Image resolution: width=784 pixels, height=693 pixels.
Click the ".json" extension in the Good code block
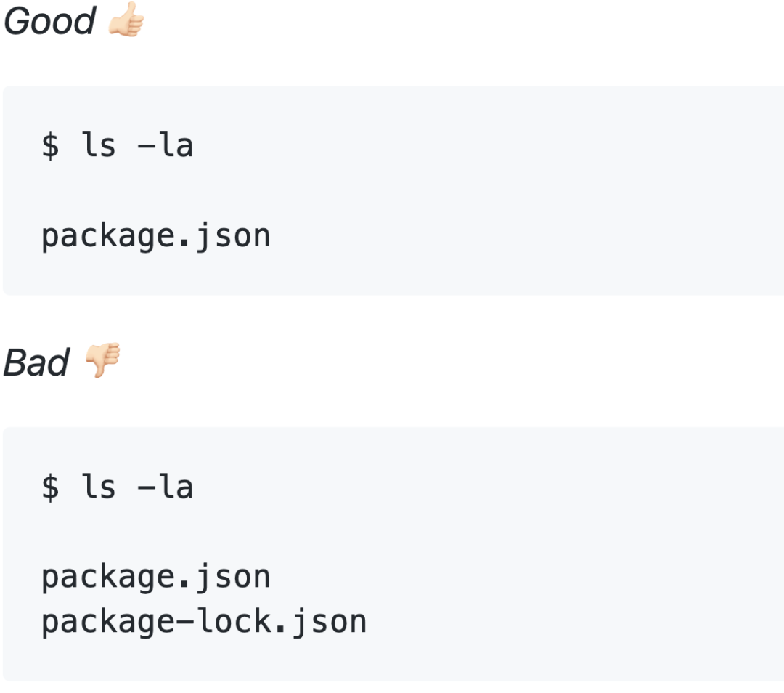coord(224,237)
